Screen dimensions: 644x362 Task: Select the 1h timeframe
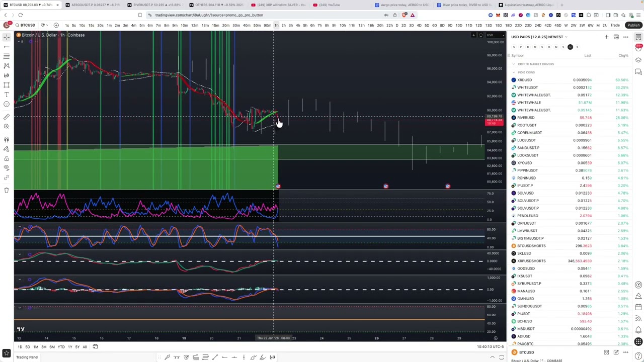click(x=276, y=25)
